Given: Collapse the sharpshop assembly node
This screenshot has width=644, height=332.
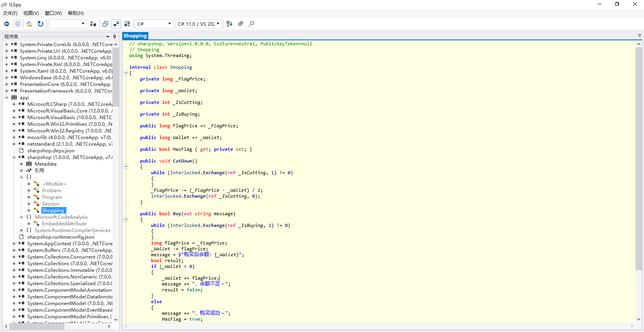Looking at the screenshot, I should [14, 157].
